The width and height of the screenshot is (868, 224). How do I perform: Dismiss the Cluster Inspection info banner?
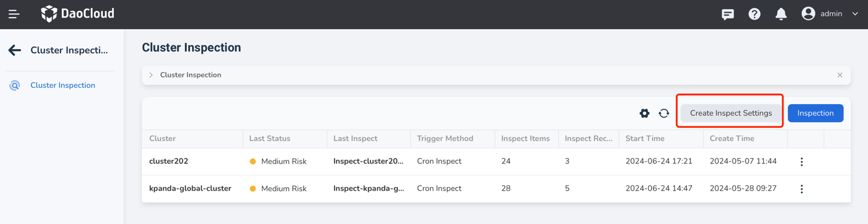840,75
